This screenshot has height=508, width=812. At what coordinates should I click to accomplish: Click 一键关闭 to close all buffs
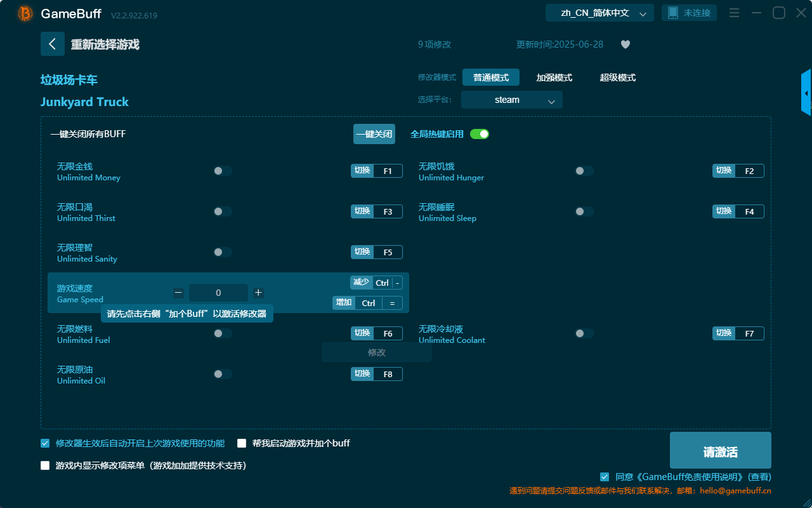point(374,134)
